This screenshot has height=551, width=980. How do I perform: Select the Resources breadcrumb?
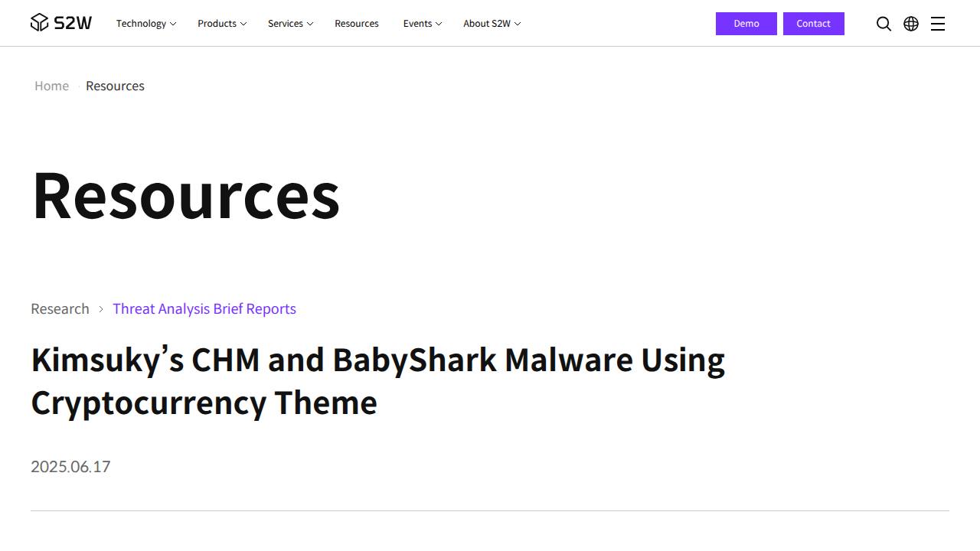click(115, 86)
